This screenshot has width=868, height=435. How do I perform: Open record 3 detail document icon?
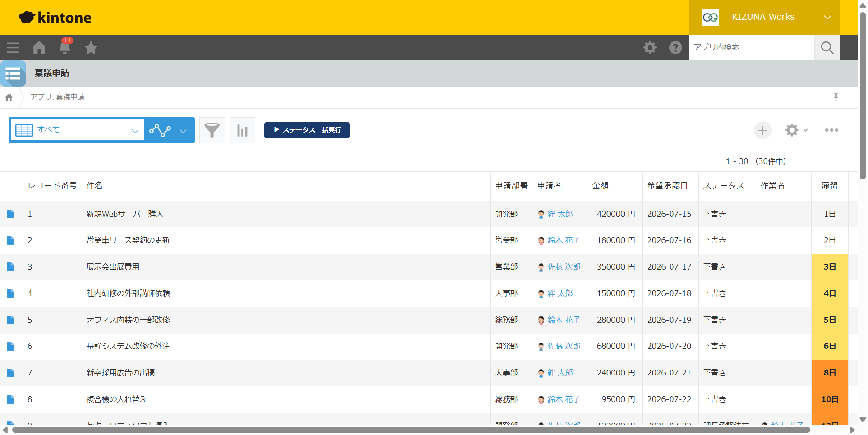(10, 267)
